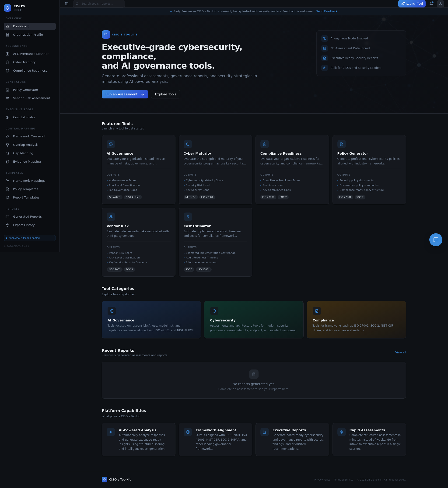Screen dimensions: 448x488
Task: Focus the Search tools, reports field
Action: coord(99,4)
